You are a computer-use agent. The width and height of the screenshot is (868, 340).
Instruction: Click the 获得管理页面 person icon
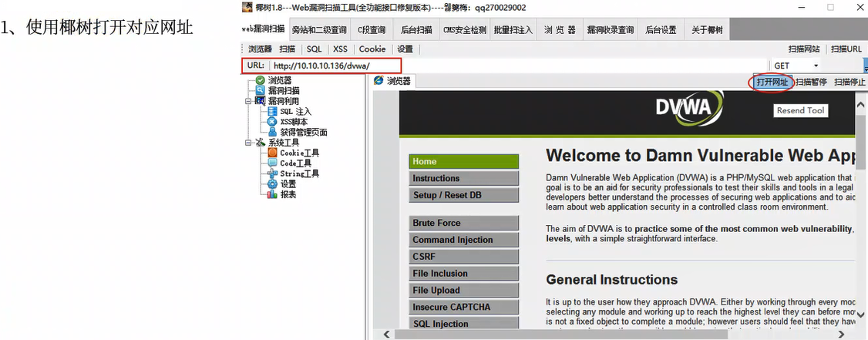click(x=272, y=132)
